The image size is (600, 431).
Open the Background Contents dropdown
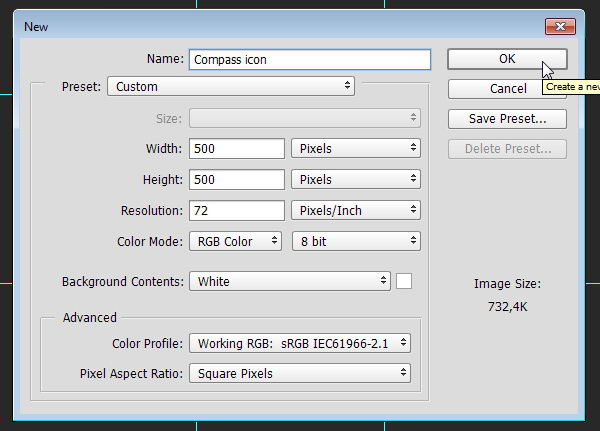[290, 282]
